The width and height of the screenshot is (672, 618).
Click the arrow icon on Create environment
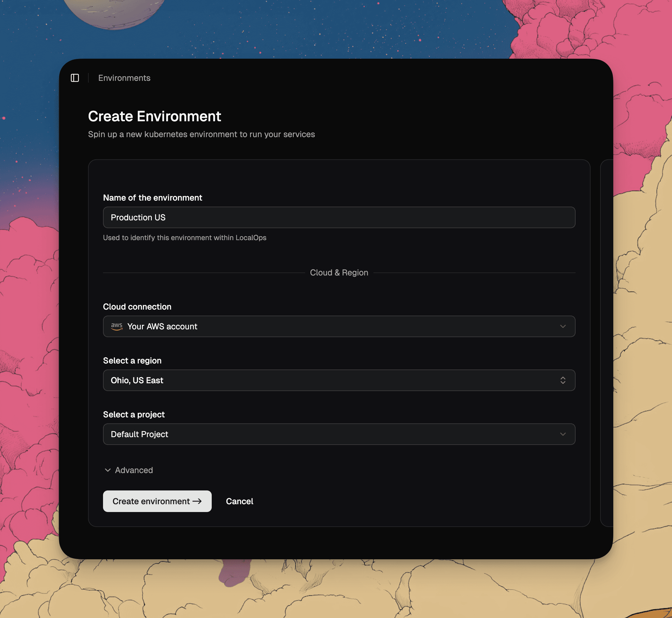coord(197,501)
